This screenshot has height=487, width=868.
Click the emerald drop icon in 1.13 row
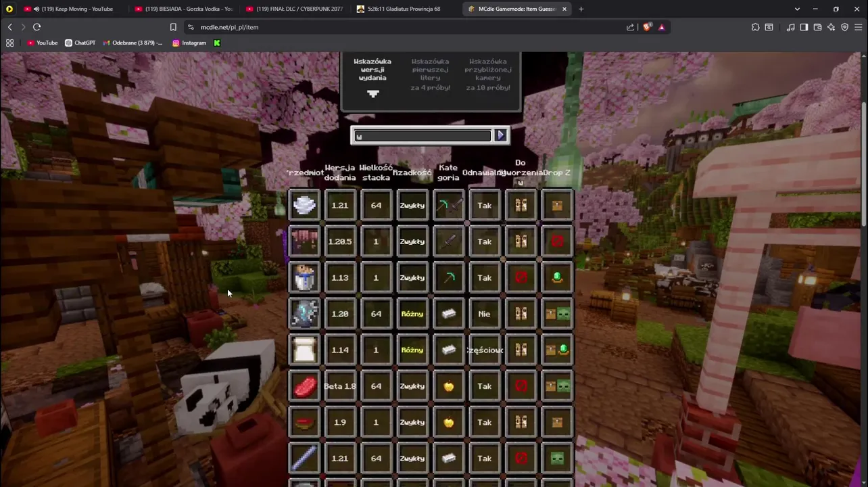pyautogui.click(x=557, y=277)
